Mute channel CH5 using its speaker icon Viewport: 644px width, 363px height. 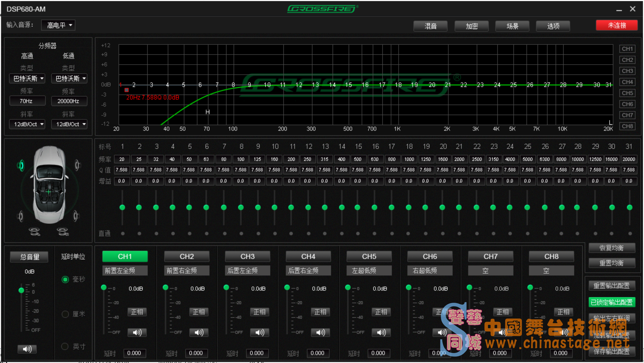(381, 332)
